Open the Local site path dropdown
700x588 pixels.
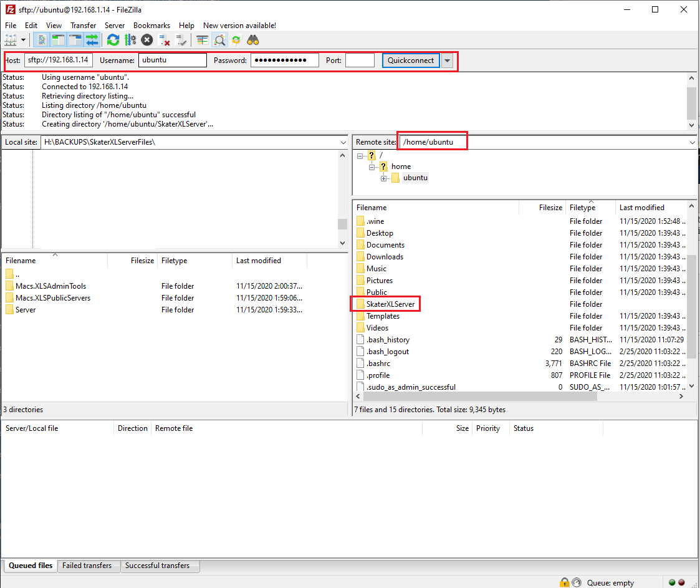[x=343, y=142]
